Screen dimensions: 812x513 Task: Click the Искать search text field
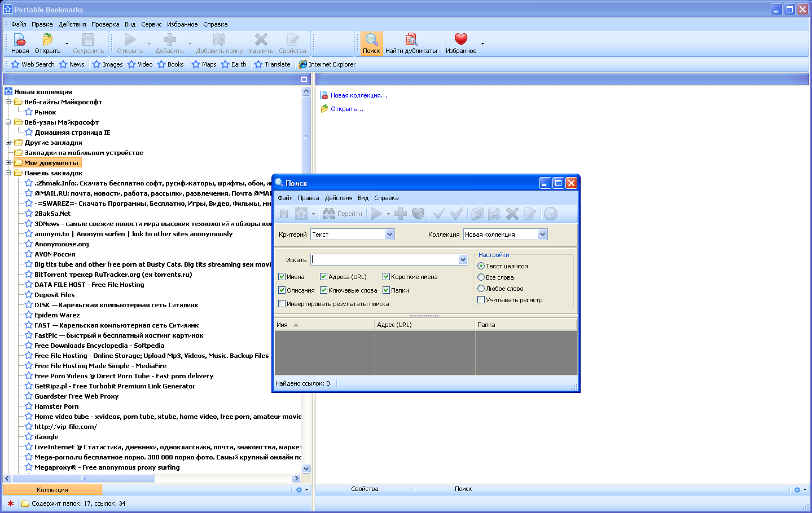point(385,260)
